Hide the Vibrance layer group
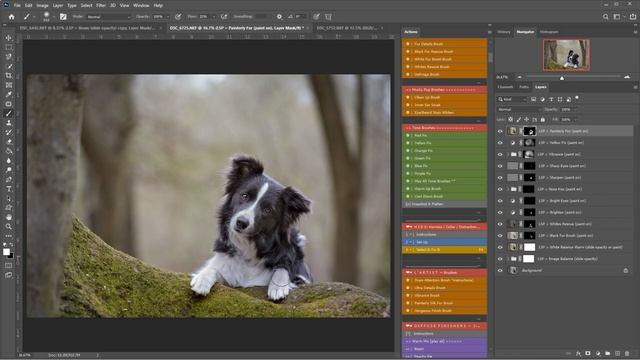The image size is (640, 360). pos(500,154)
